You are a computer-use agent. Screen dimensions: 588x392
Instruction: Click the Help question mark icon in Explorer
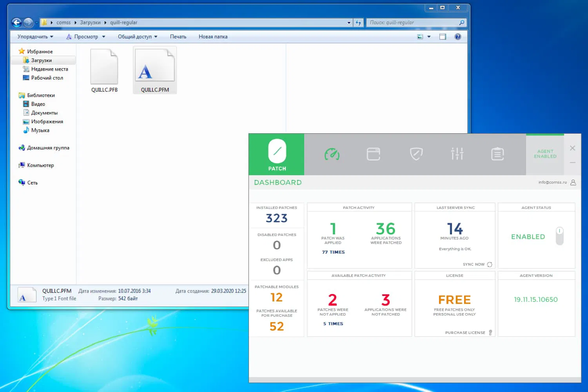458,36
